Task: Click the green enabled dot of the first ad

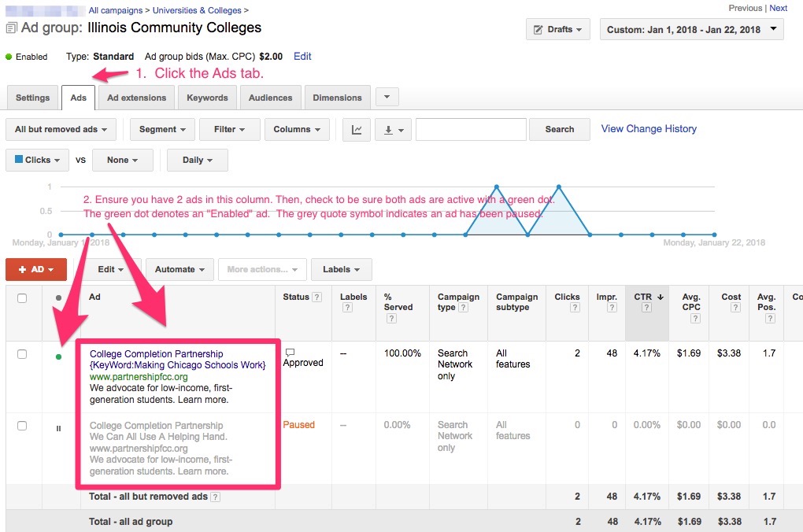Action: coord(58,357)
